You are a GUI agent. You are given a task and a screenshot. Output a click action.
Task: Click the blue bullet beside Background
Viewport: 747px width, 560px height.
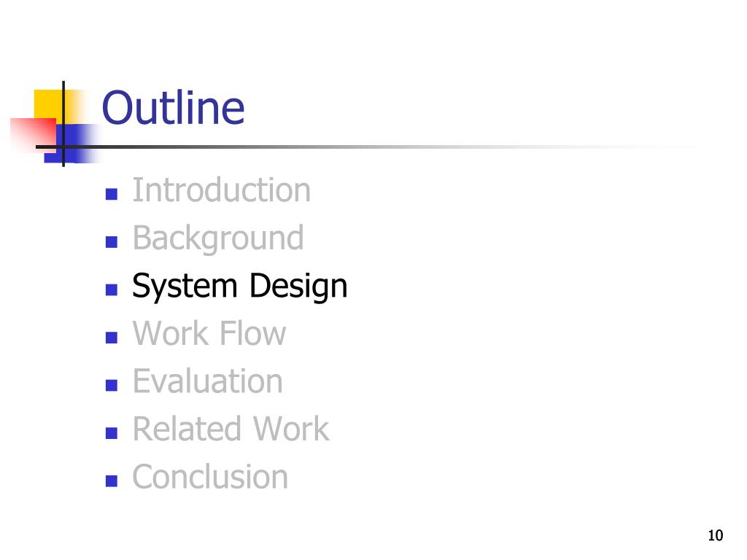112,242
